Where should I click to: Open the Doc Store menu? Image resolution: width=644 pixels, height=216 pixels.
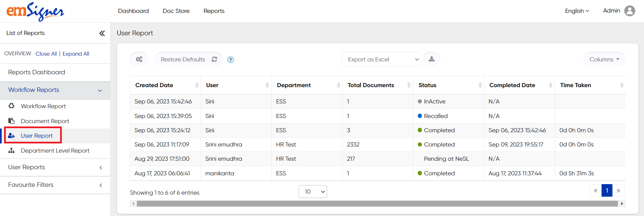tap(176, 11)
